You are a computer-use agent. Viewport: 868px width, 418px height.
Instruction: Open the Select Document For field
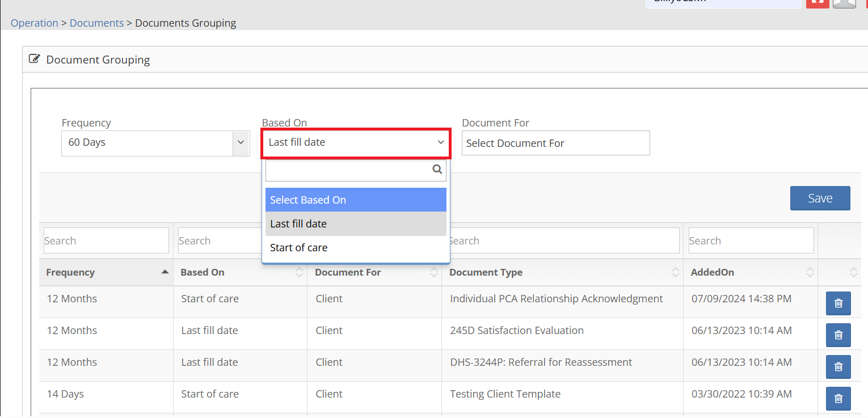pos(555,143)
